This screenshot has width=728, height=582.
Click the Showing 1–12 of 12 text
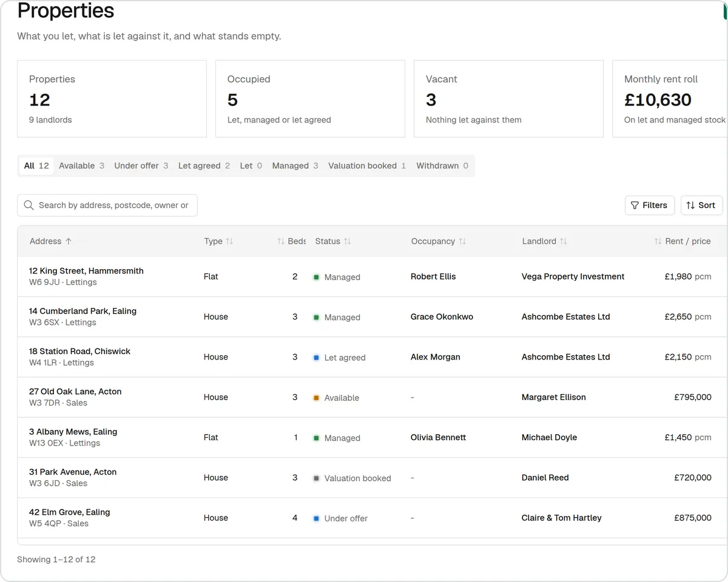(56, 560)
